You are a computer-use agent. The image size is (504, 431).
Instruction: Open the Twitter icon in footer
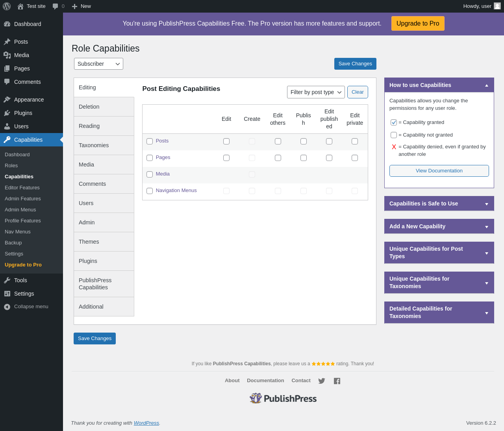tap(322, 381)
